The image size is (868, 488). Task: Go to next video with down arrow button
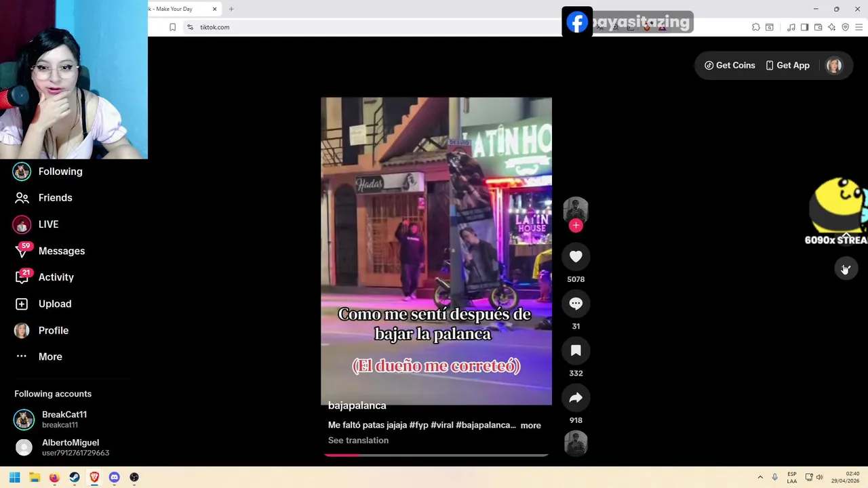point(846,269)
